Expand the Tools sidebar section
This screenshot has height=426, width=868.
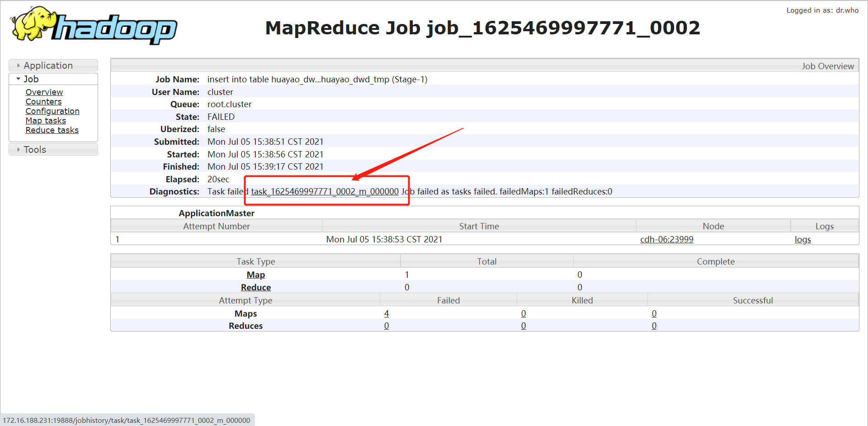35,149
